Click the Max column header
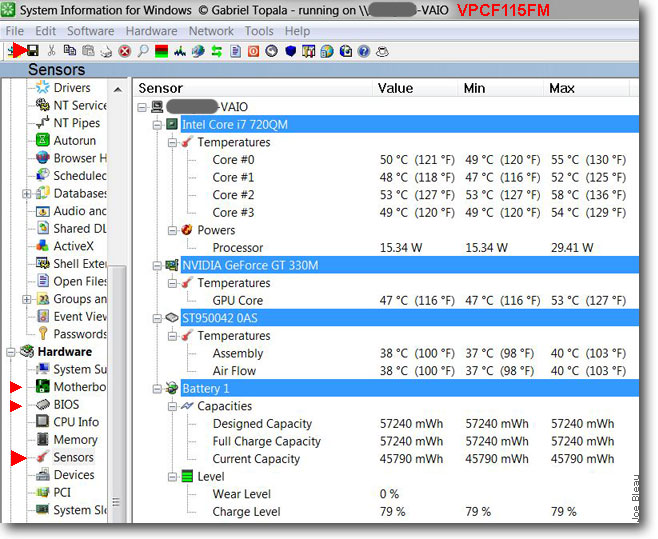 (x=586, y=88)
